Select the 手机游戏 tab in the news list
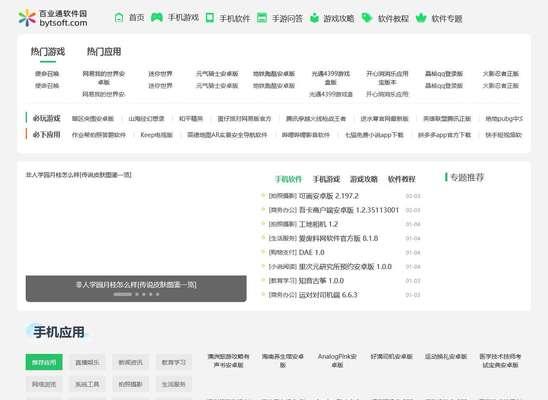 click(x=326, y=179)
